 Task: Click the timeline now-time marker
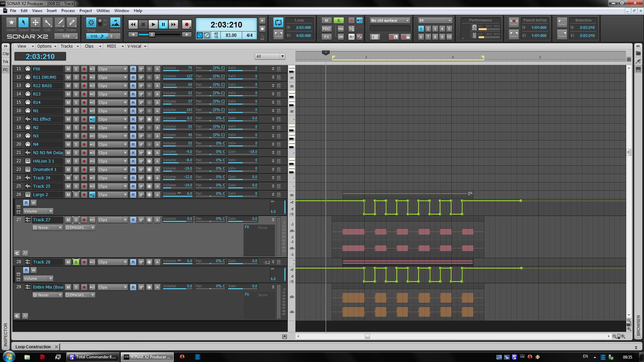click(326, 53)
